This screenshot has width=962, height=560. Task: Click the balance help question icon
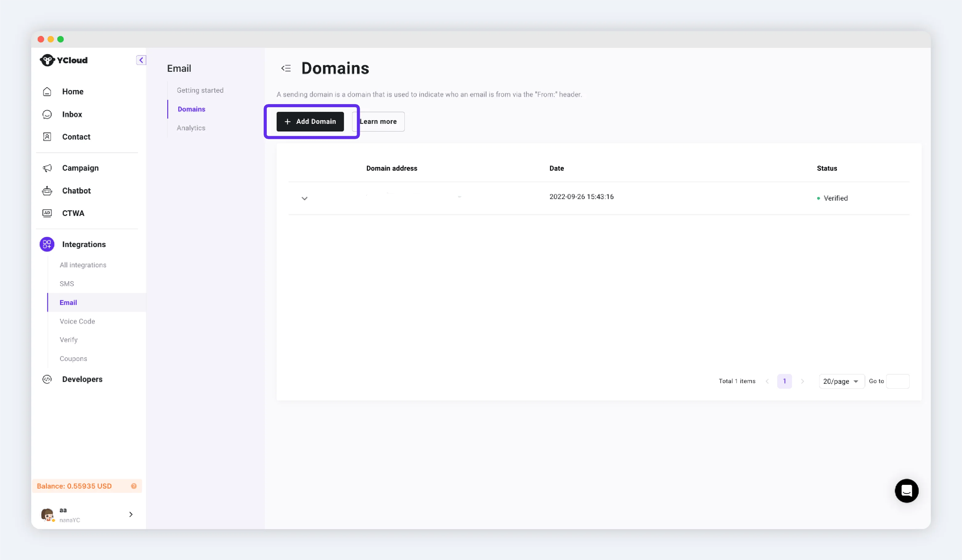[x=134, y=486]
